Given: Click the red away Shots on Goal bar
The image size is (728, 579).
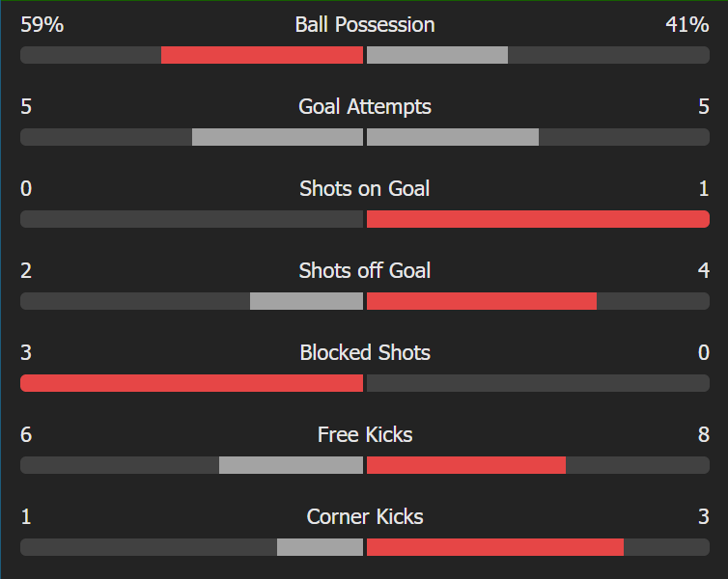Looking at the screenshot, I should tap(538, 219).
